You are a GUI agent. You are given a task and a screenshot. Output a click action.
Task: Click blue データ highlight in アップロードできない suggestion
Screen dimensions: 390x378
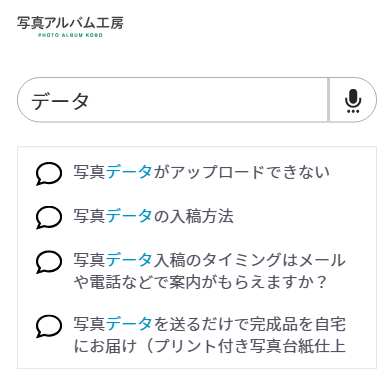129,172
